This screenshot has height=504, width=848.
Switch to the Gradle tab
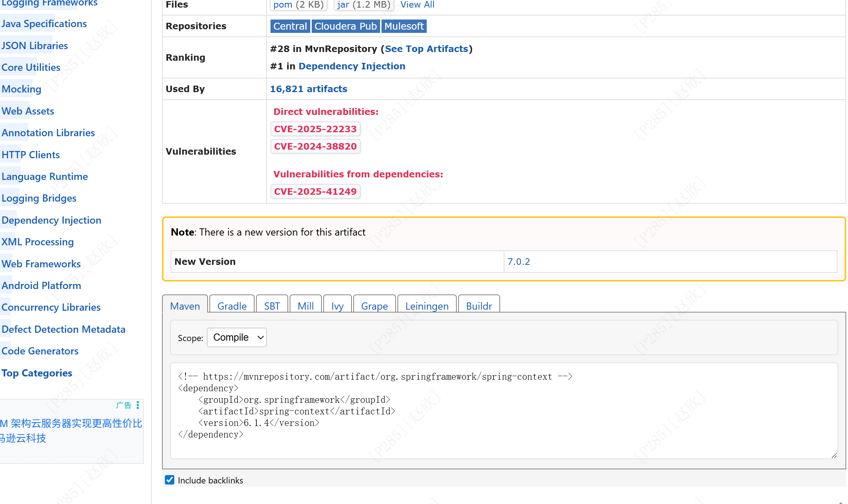tap(232, 306)
